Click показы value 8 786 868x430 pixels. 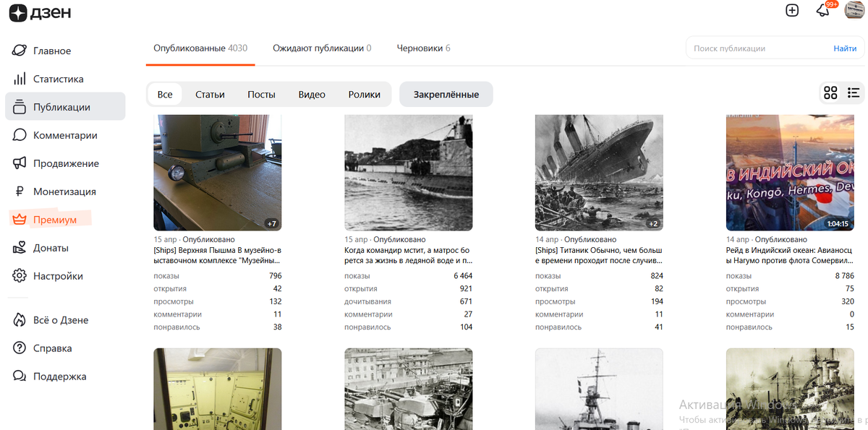(x=844, y=276)
